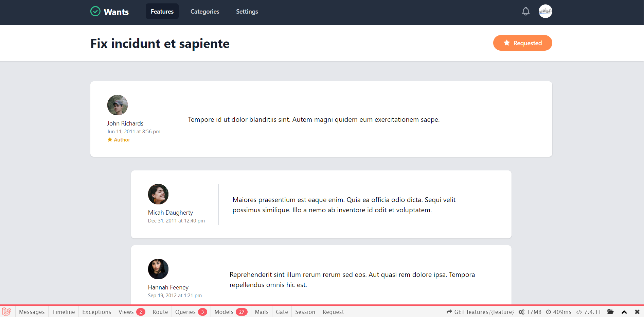The width and height of the screenshot is (644, 317).
Task: Click the Micah Daugherty commenter name
Action: (170, 213)
